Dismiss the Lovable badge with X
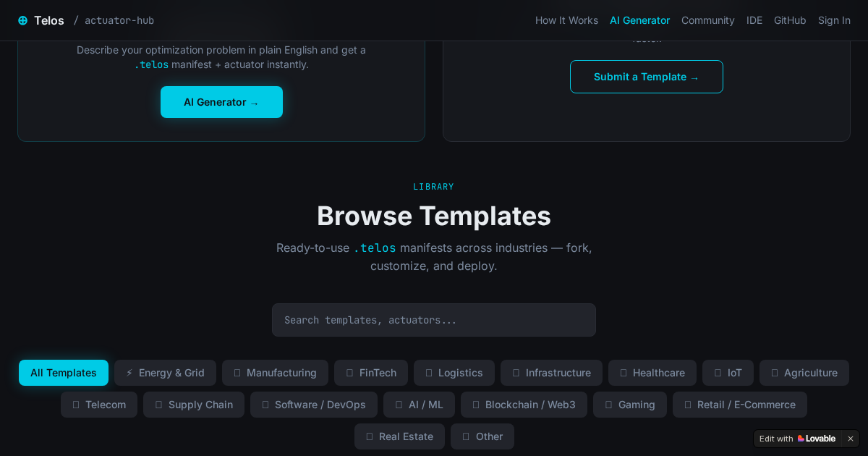Image resolution: width=868 pixels, height=456 pixels. pyautogui.click(x=851, y=439)
